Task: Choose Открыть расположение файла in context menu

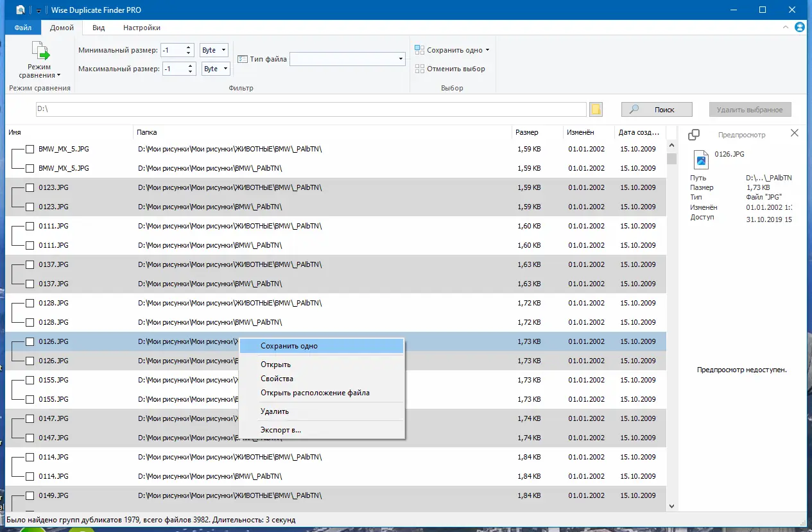Action: click(x=322, y=393)
